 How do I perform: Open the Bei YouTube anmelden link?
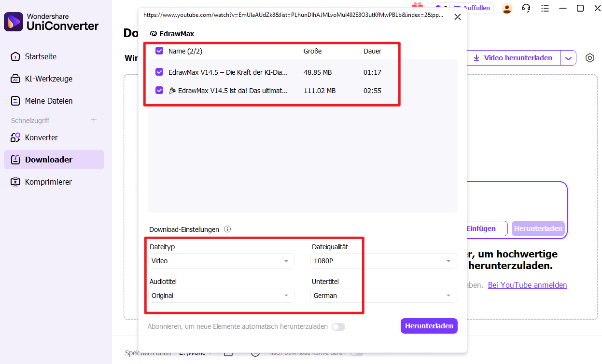tap(527, 285)
